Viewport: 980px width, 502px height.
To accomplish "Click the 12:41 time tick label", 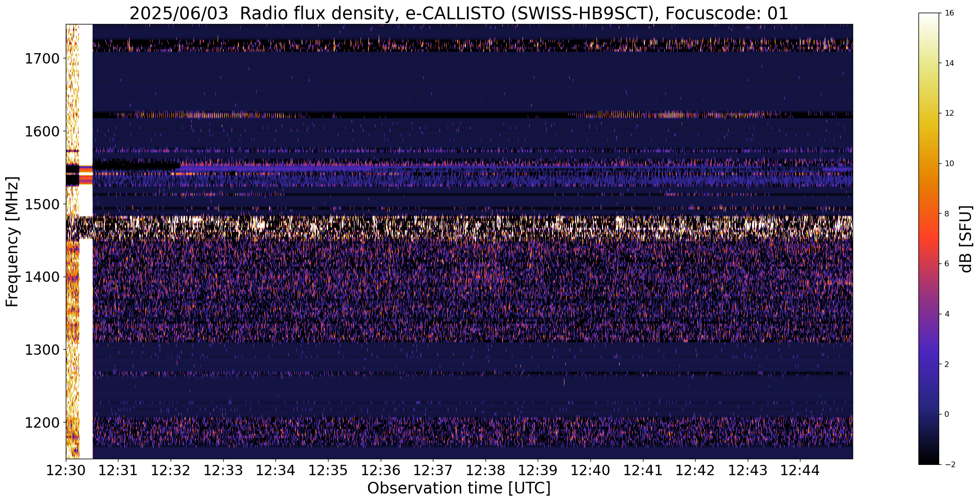I will point(643,470).
